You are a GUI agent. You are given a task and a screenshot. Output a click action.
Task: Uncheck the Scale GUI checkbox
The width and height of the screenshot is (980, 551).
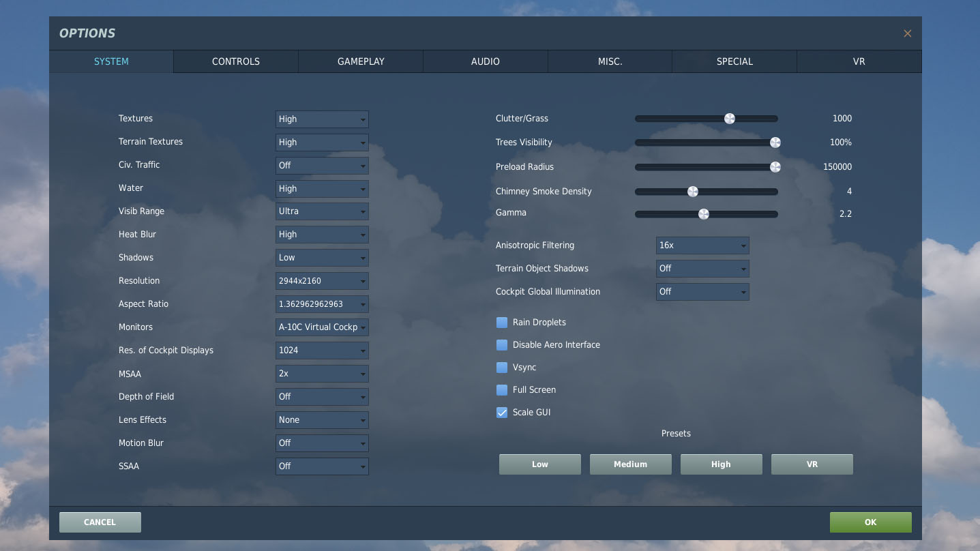pos(502,413)
